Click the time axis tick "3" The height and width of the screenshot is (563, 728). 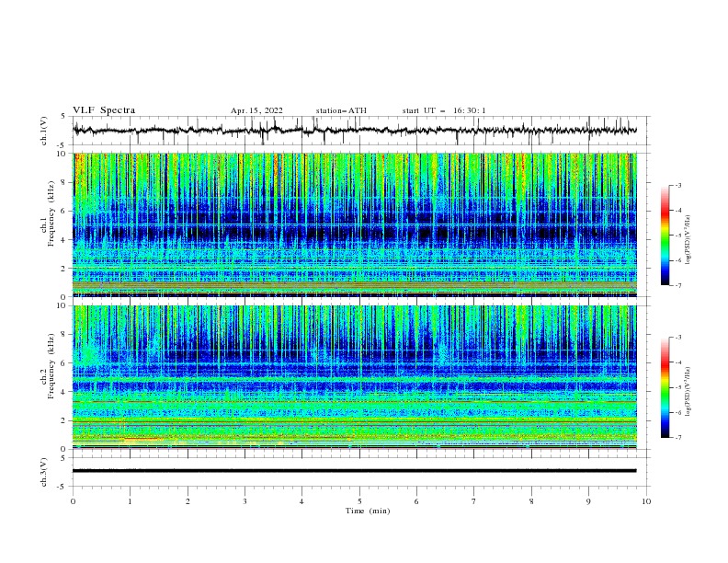pyautogui.click(x=245, y=501)
